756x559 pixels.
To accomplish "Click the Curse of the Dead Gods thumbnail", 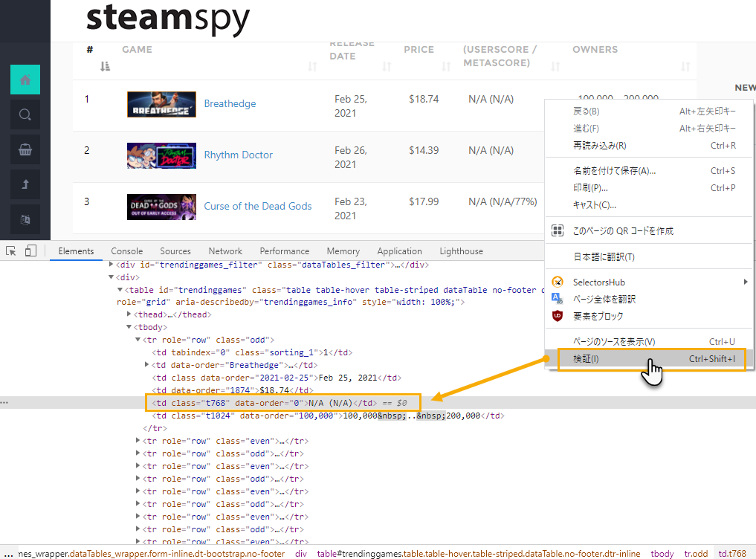I will [x=161, y=207].
